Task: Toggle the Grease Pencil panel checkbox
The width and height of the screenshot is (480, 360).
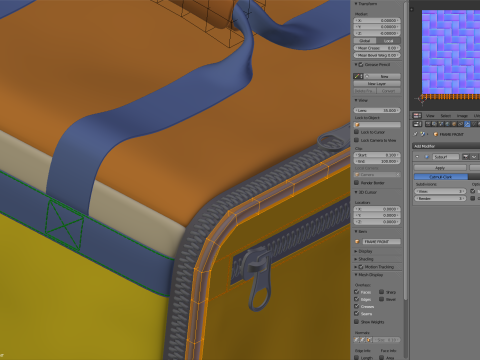Action: [x=361, y=65]
